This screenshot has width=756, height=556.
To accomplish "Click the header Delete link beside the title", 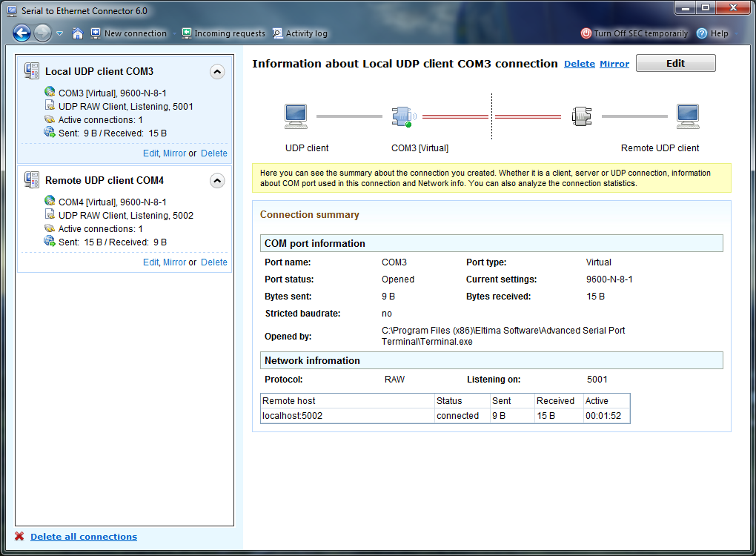I will [580, 64].
